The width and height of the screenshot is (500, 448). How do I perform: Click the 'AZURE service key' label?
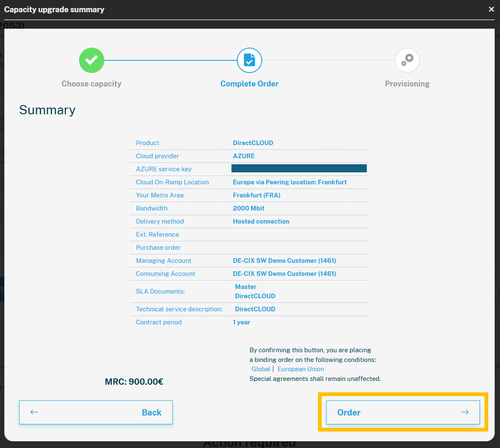[x=164, y=169]
